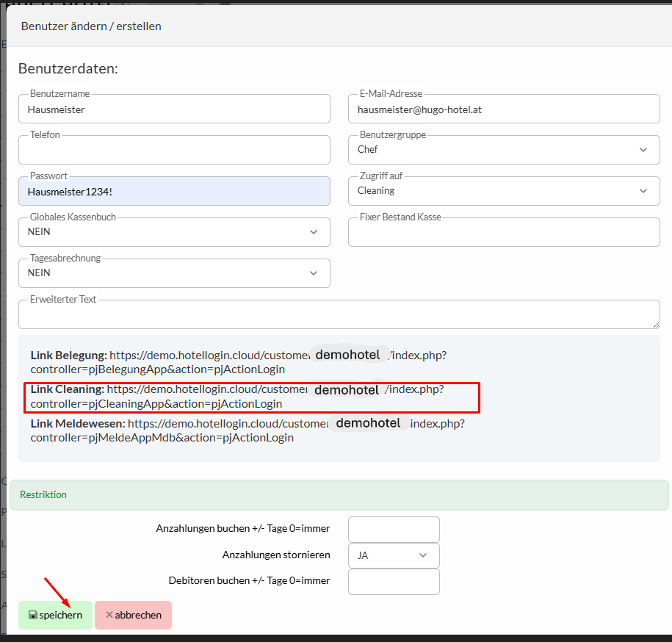
Task: Focus the E-Mail-Adresse field
Action: (503, 109)
